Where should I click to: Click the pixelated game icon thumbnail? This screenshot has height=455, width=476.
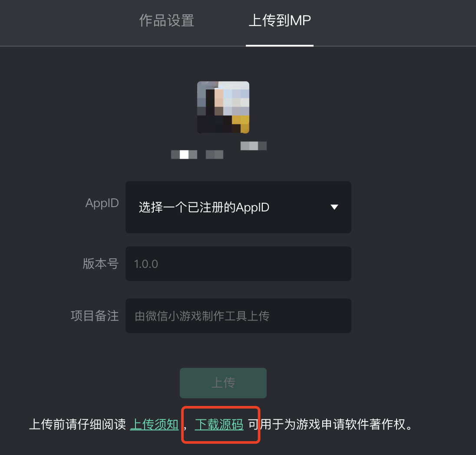click(223, 107)
